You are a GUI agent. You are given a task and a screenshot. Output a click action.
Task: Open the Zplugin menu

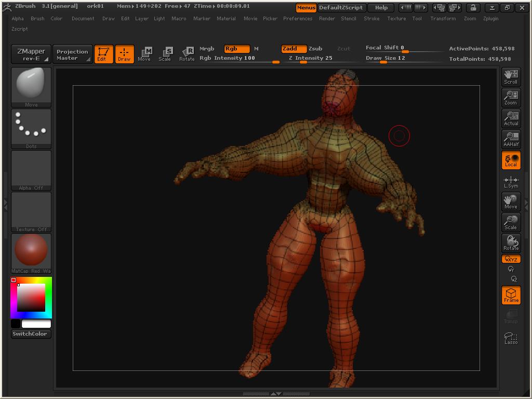click(x=490, y=19)
